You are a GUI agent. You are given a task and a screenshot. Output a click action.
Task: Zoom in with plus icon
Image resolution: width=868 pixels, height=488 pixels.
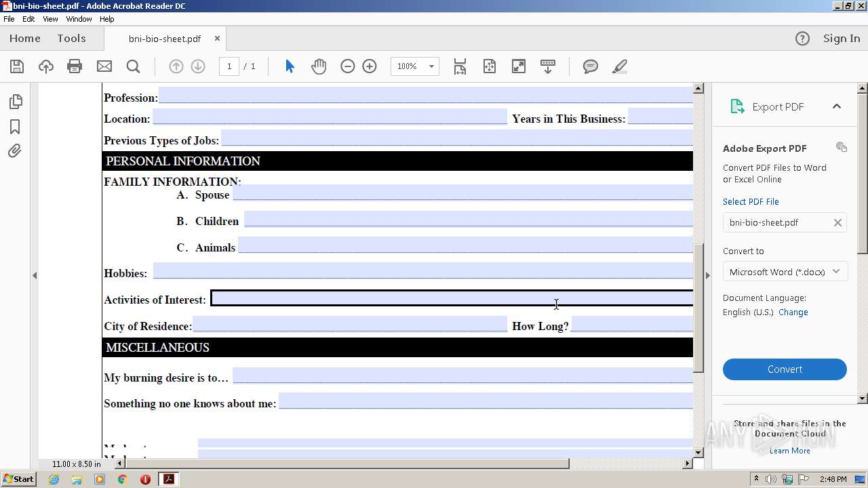coord(370,66)
